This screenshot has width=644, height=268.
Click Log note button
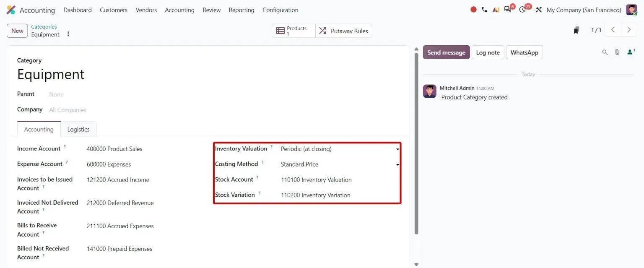click(488, 52)
